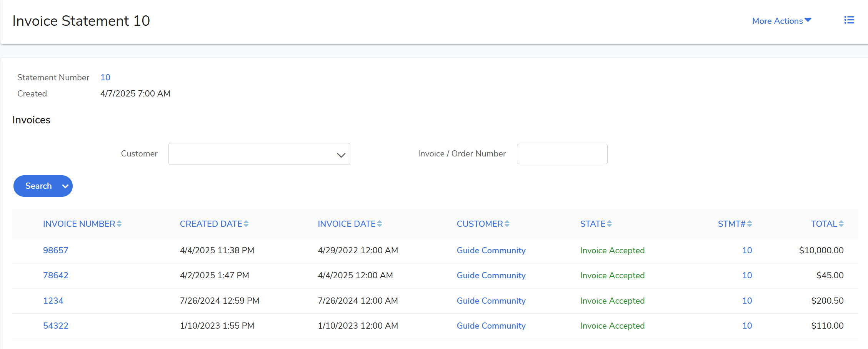The height and width of the screenshot is (349, 868).
Task: Open invoice number 54322
Action: (56, 326)
